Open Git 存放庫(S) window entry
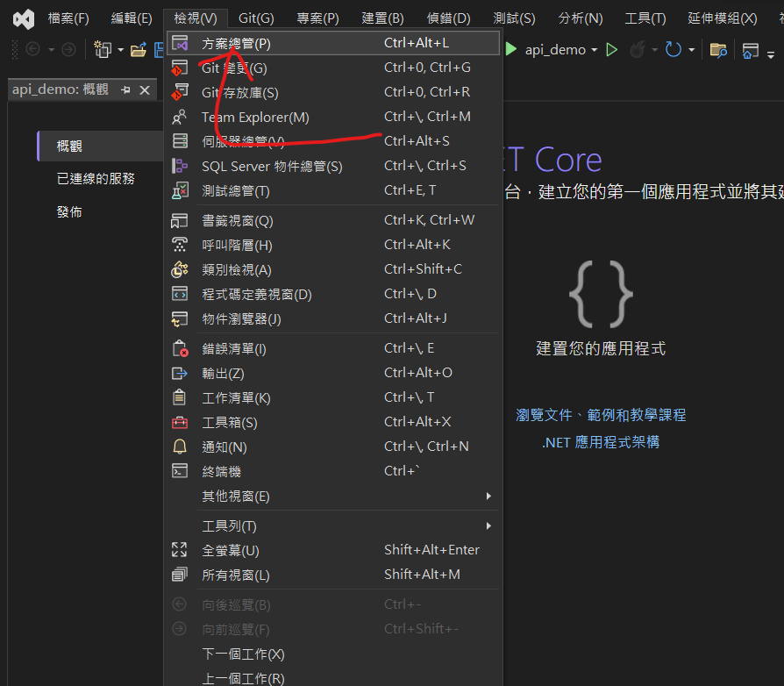784x686 pixels. pyautogui.click(x=333, y=92)
